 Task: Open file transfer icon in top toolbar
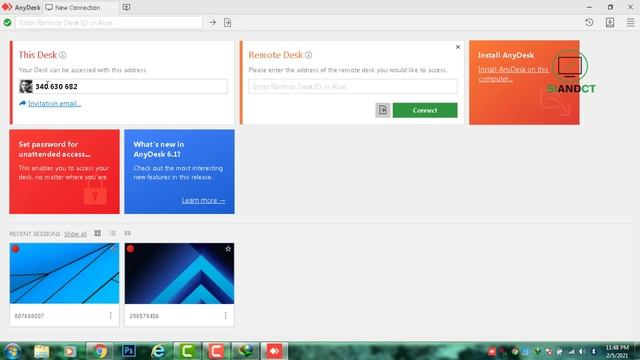227,22
